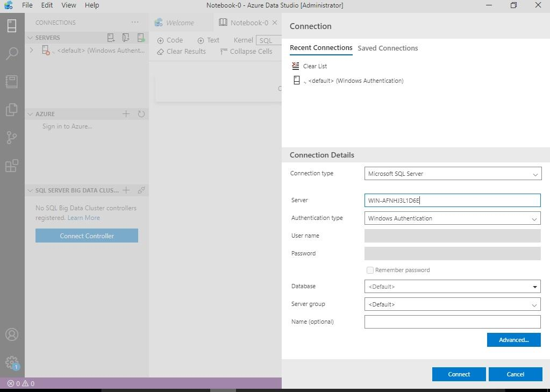The height and width of the screenshot is (392, 550).
Task: Open the Explorer files icon
Action: coord(12,110)
